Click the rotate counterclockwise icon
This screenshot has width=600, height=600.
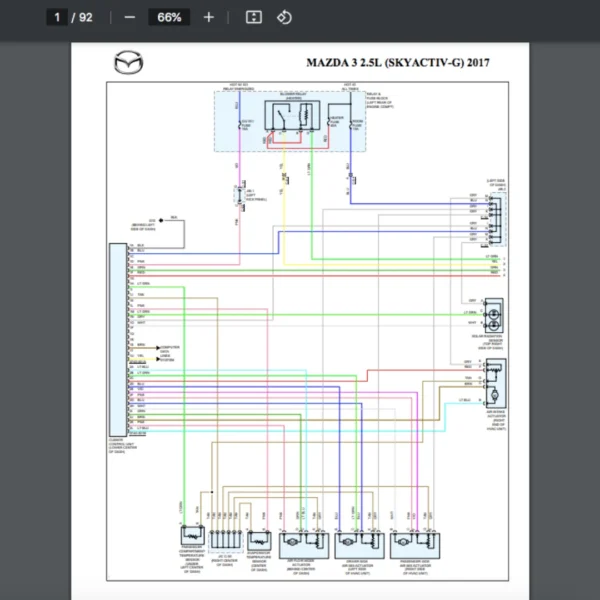click(x=284, y=17)
